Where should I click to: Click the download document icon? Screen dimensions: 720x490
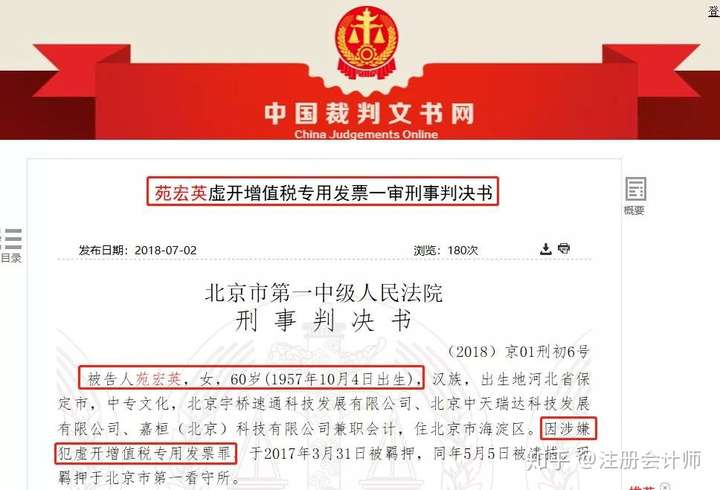tap(546, 249)
